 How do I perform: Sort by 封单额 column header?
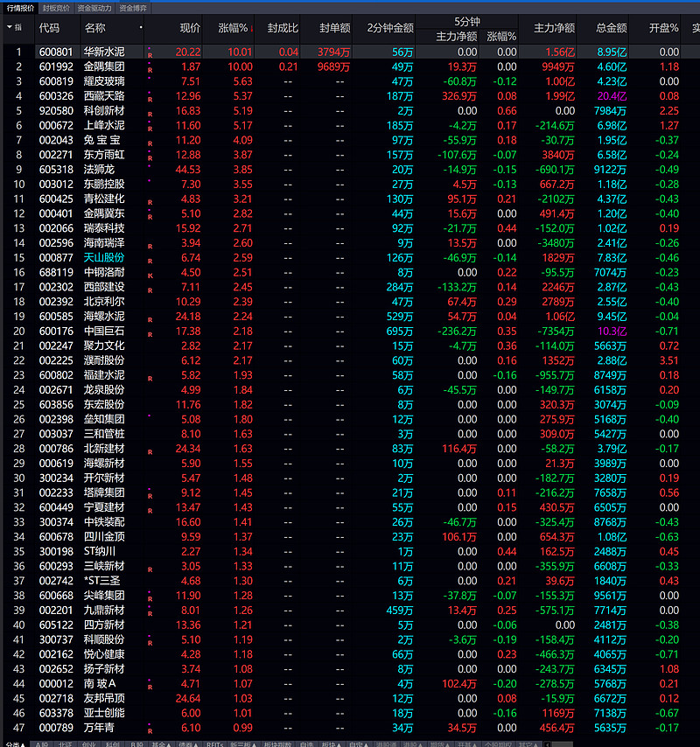coord(334,28)
